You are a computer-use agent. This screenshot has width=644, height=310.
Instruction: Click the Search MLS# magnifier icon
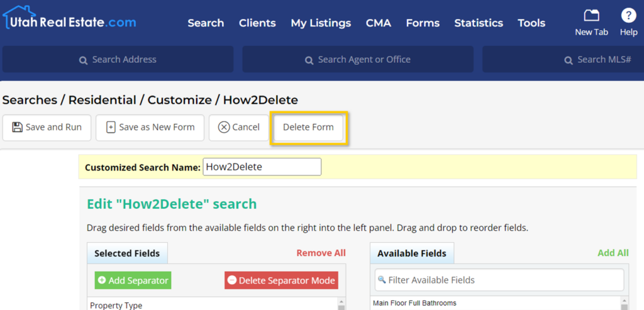click(568, 60)
